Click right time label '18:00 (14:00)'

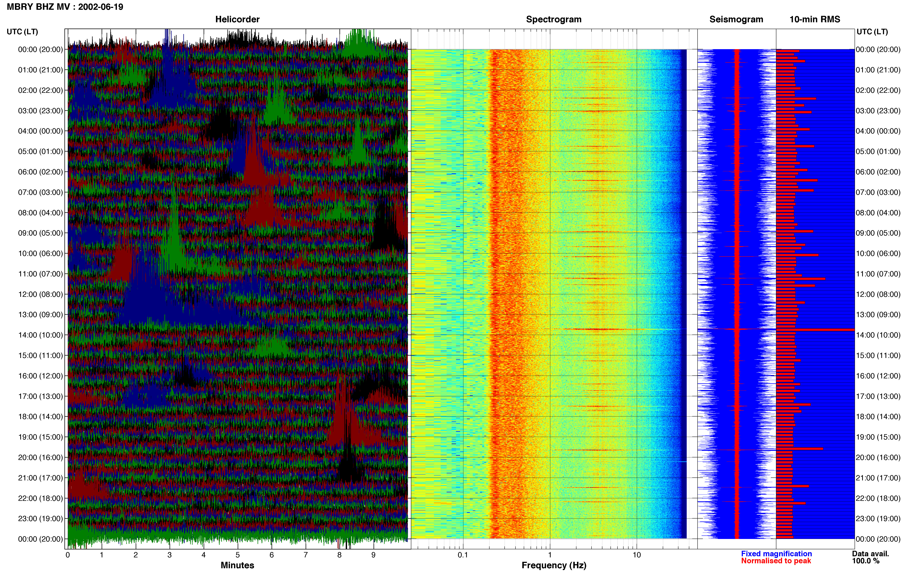(x=878, y=417)
